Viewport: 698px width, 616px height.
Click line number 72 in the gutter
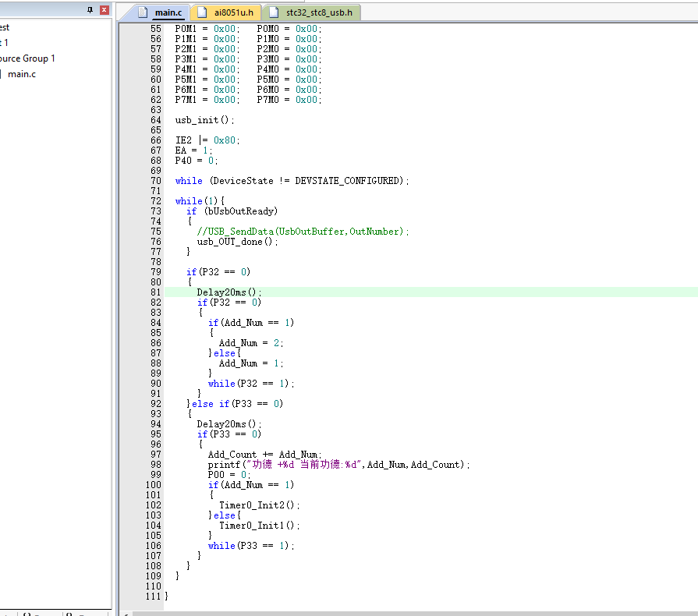156,201
